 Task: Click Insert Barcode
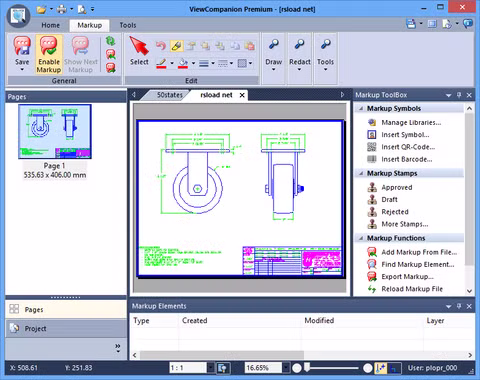(x=400, y=159)
